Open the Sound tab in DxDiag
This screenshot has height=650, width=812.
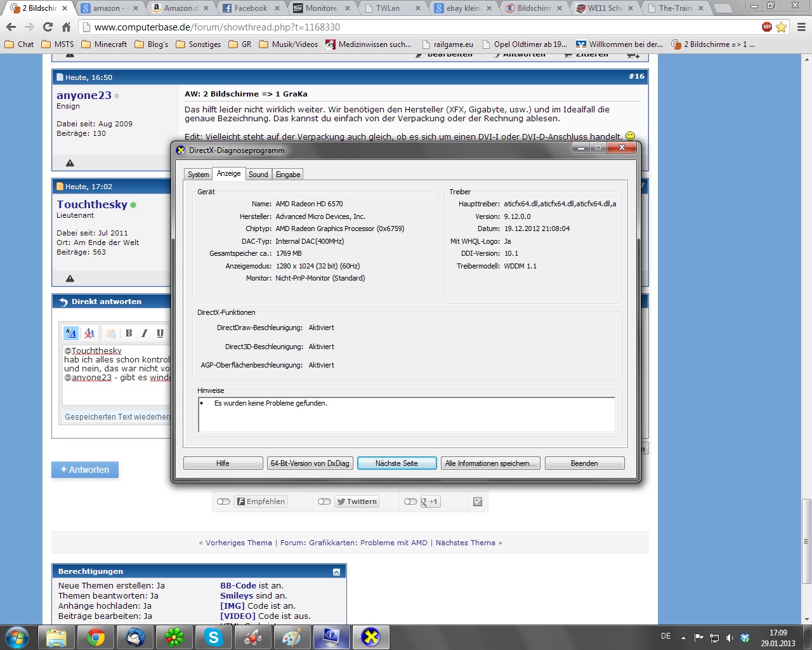point(258,175)
